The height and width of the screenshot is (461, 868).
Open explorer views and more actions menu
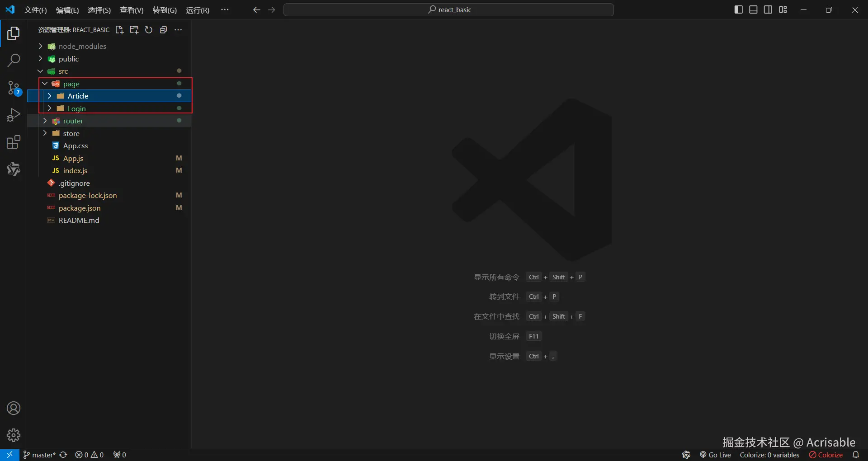click(178, 30)
